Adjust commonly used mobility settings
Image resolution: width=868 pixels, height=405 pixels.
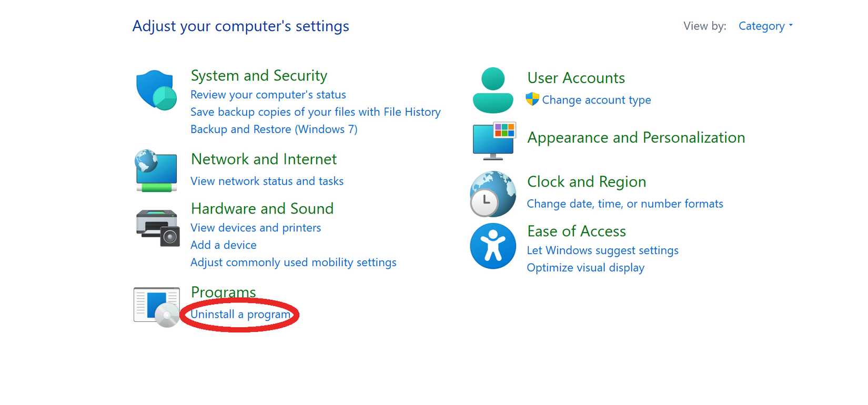point(294,262)
